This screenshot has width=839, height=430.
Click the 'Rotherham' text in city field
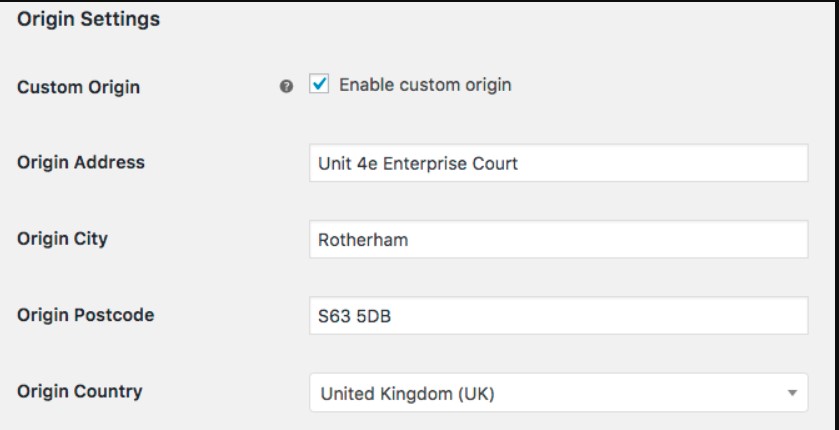pos(360,240)
